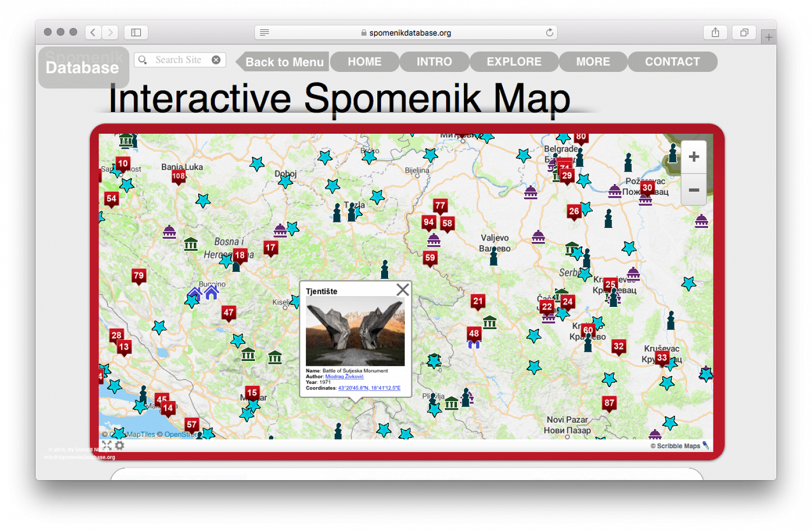Select red map marker 26
This screenshot has width=812, height=531.
coord(574,212)
